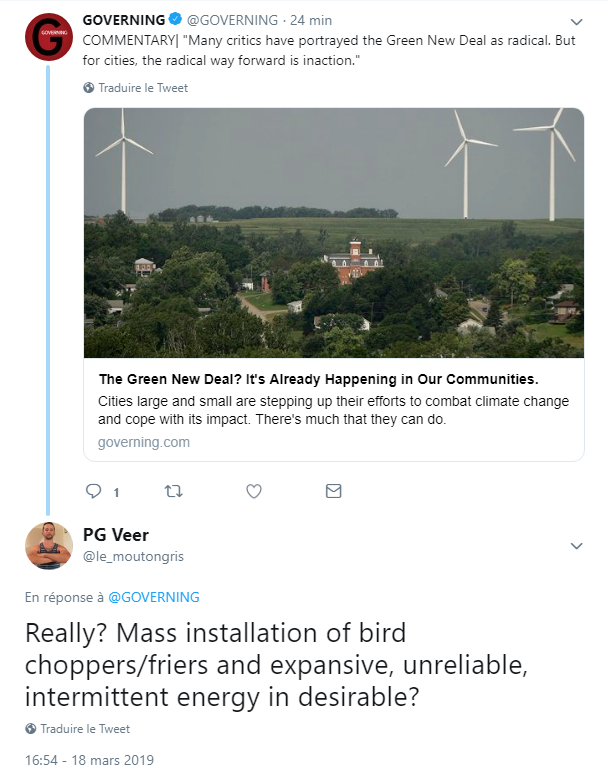The width and height of the screenshot is (609, 779).
Task: Click GOVERNING red G profile avatar
Action: [x=49, y=37]
